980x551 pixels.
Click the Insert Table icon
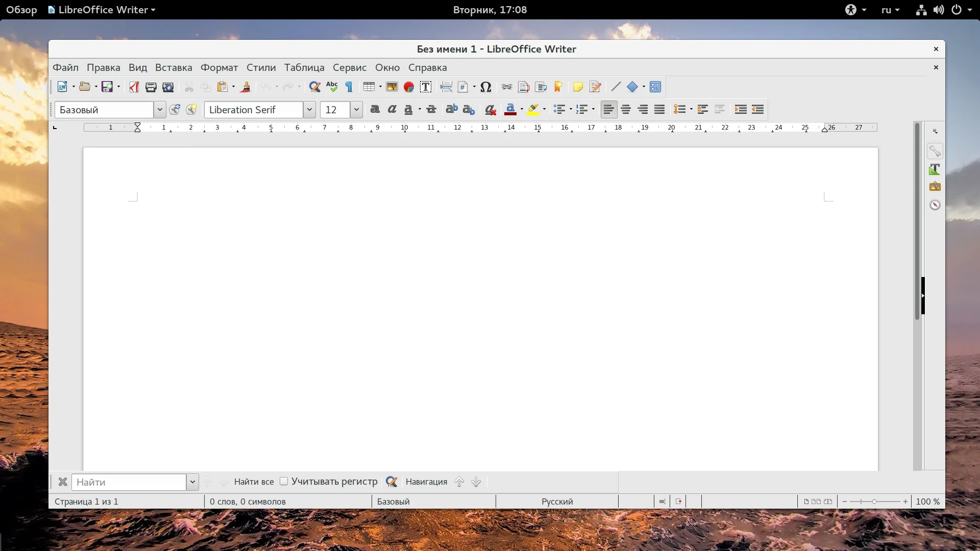[369, 87]
